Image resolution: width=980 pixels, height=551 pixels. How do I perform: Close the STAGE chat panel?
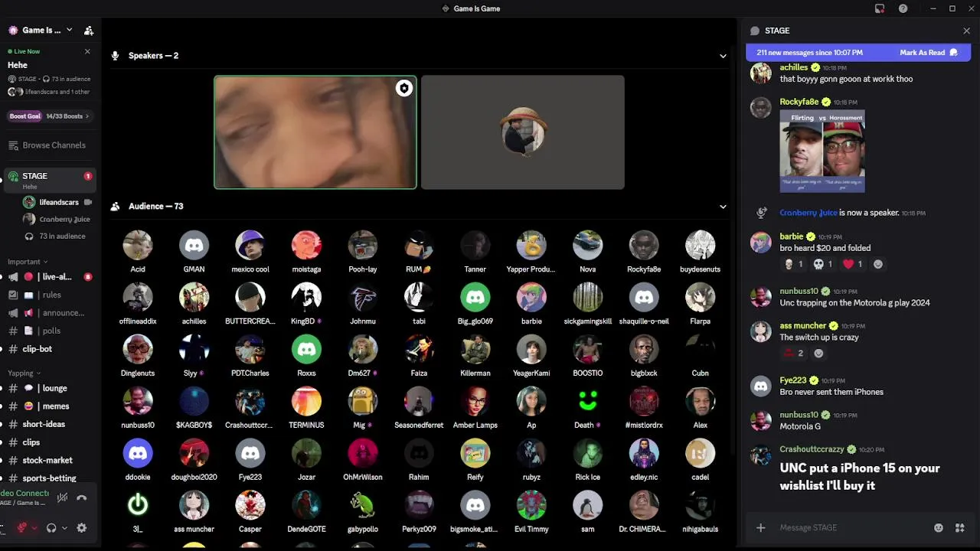[966, 31]
